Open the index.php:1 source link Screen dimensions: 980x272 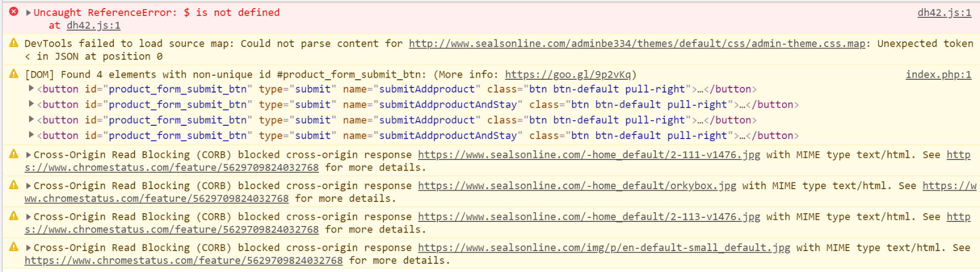(x=938, y=75)
